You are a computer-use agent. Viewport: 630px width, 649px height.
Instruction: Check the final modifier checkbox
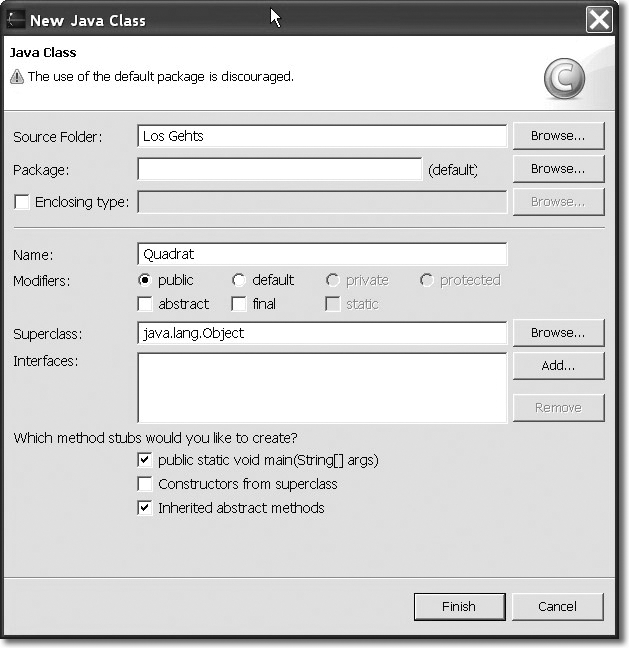(239, 304)
